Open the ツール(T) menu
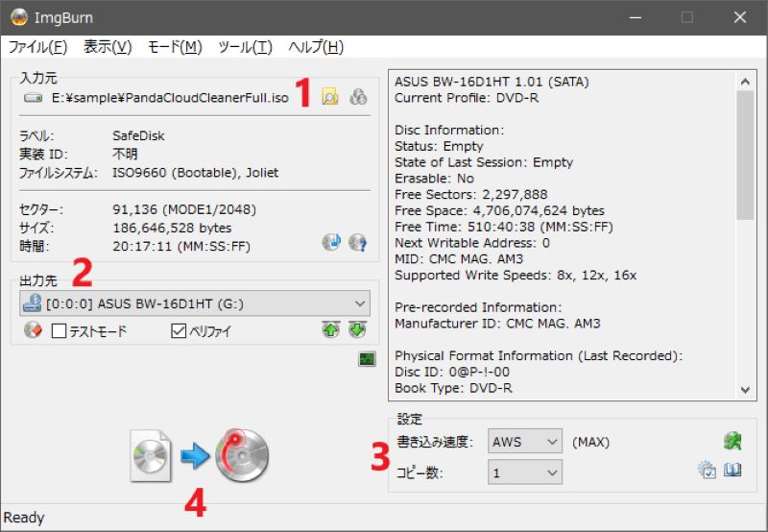Screen dimensions: 768x532 click(245, 47)
